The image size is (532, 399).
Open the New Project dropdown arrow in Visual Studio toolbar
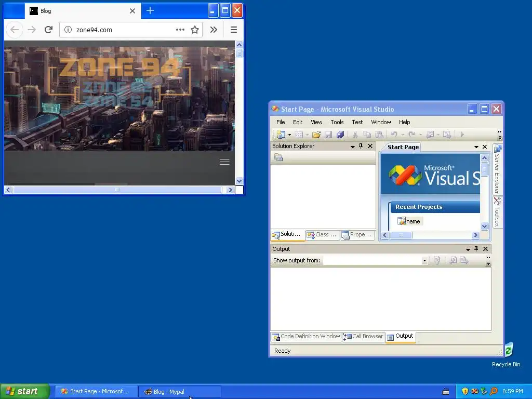pyautogui.click(x=289, y=135)
